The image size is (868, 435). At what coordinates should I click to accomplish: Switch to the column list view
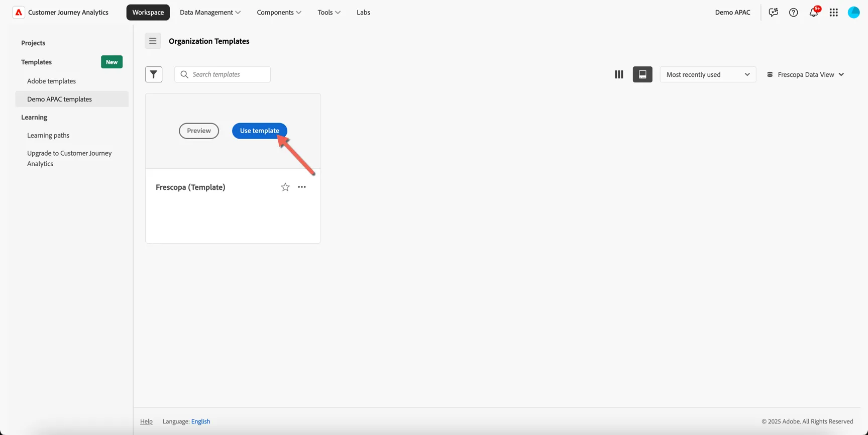click(x=619, y=74)
